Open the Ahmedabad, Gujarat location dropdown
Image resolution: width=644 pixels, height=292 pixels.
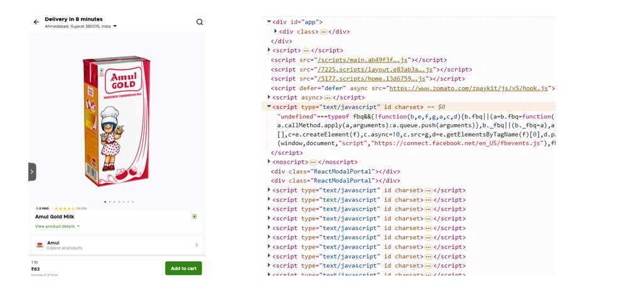pos(80,26)
